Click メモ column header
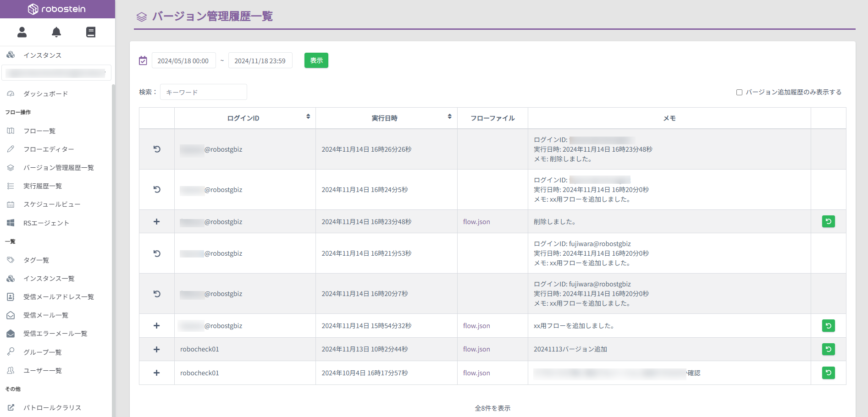This screenshot has width=868, height=417. pos(669,118)
